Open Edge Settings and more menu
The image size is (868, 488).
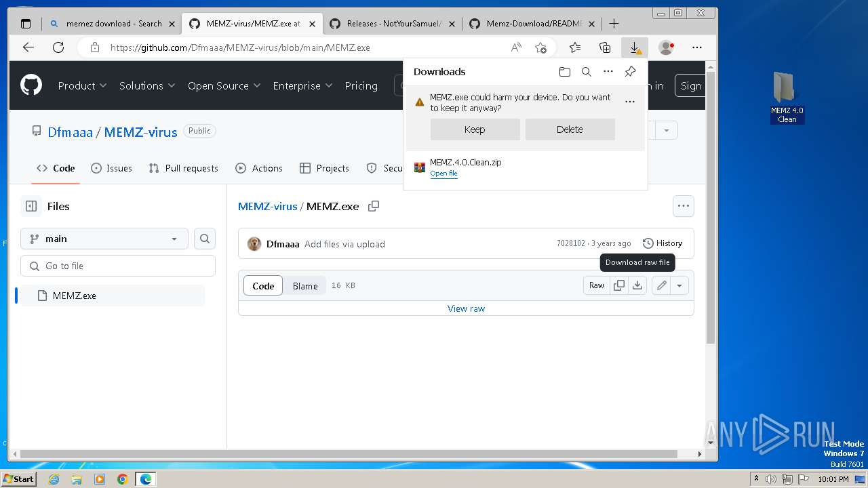pos(697,47)
